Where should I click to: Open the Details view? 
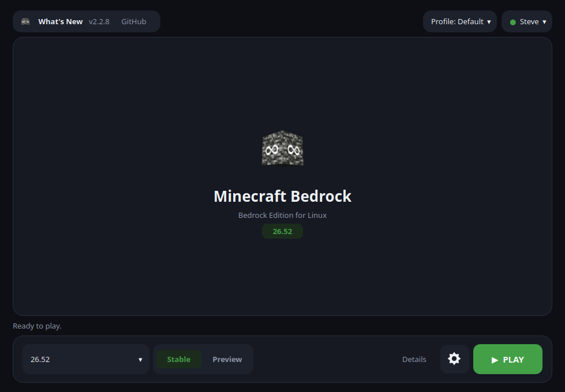point(414,359)
